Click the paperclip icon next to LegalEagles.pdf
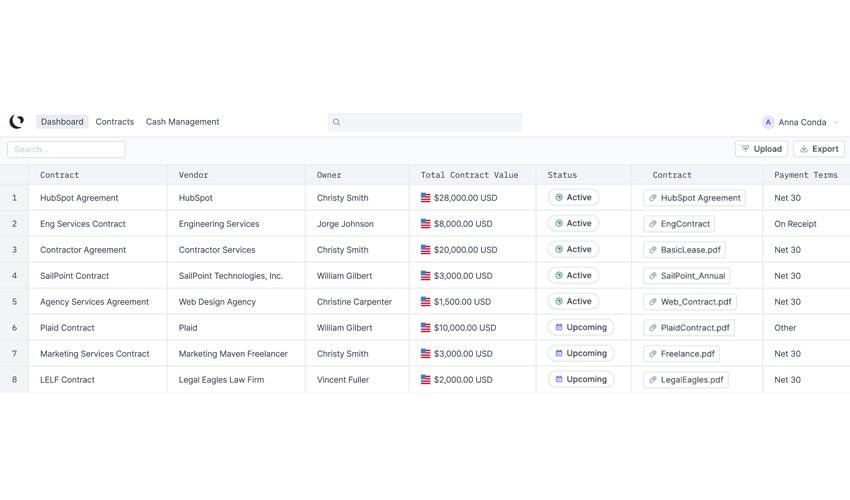This screenshot has width=850, height=500. (653, 380)
